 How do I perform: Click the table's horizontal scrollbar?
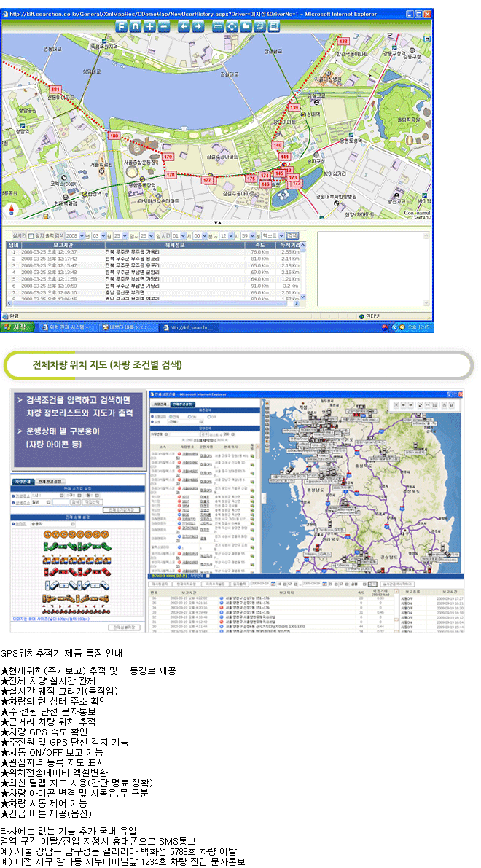153,303
